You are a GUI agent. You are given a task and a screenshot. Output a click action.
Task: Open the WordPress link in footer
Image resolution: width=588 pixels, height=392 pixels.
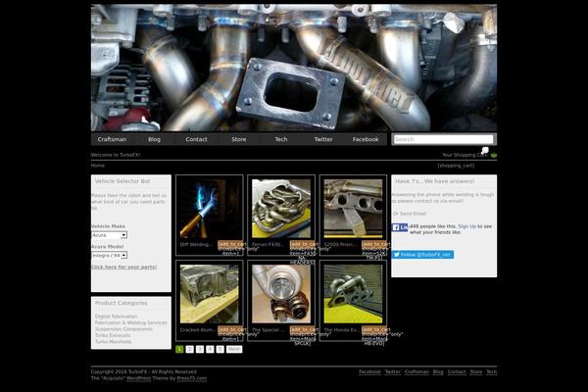tap(138, 378)
